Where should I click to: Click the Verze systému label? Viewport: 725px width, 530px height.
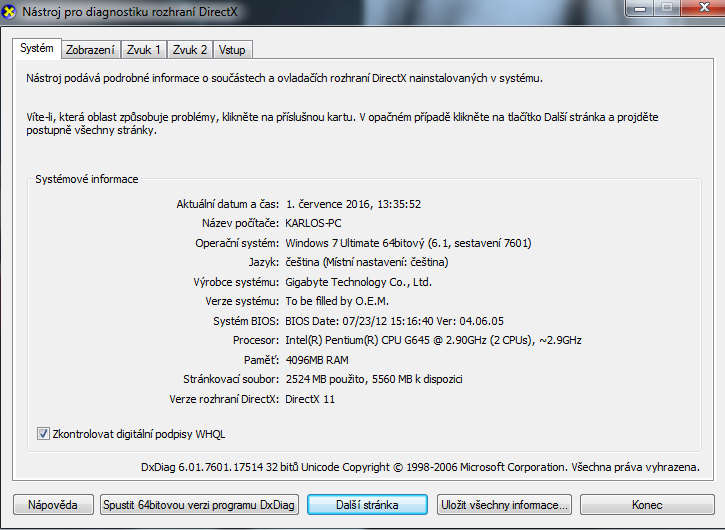tap(242, 301)
